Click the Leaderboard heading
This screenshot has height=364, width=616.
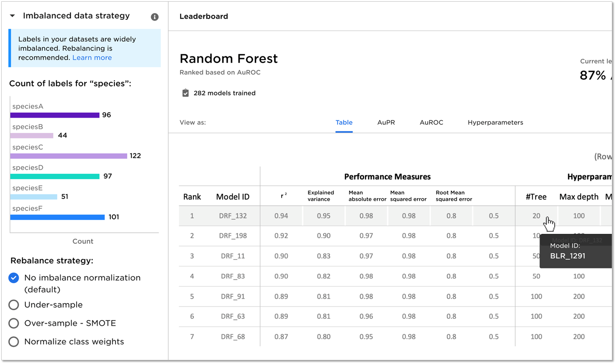(204, 17)
